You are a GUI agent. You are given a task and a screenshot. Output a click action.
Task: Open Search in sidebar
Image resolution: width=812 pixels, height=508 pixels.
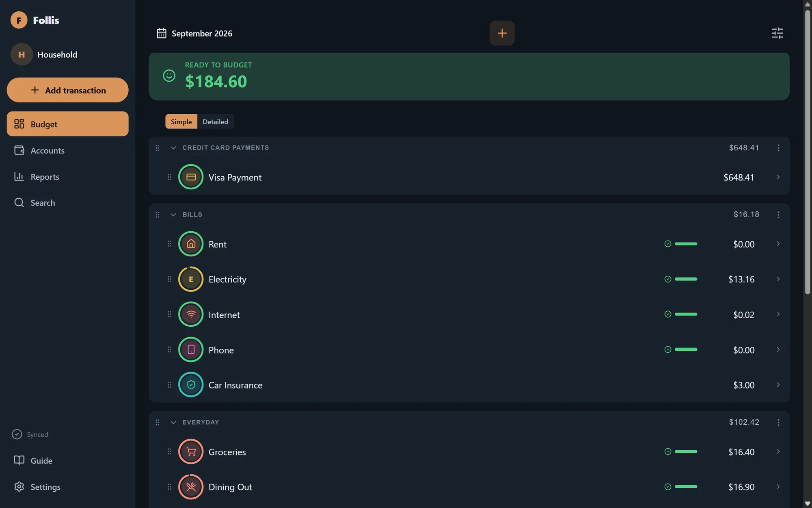tap(67, 202)
